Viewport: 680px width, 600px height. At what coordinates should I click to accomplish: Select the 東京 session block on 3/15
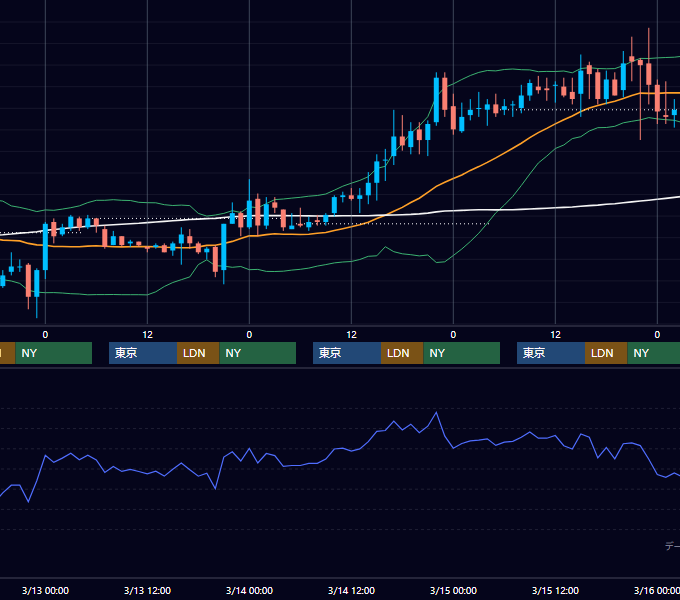coord(551,353)
